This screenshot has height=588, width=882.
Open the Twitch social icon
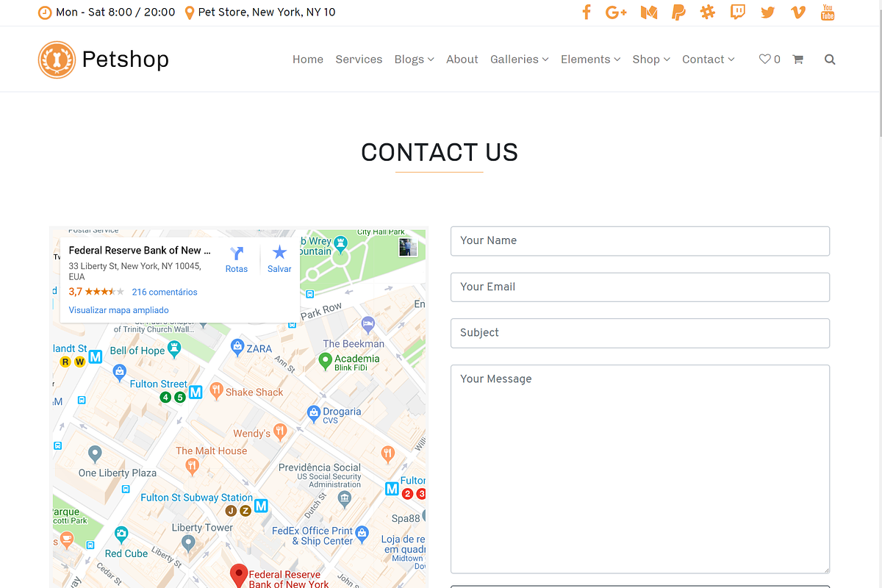coord(738,12)
